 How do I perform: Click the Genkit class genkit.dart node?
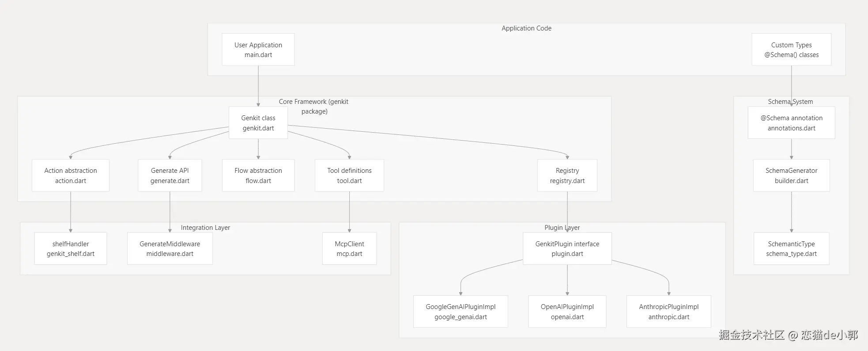point(258,123)
